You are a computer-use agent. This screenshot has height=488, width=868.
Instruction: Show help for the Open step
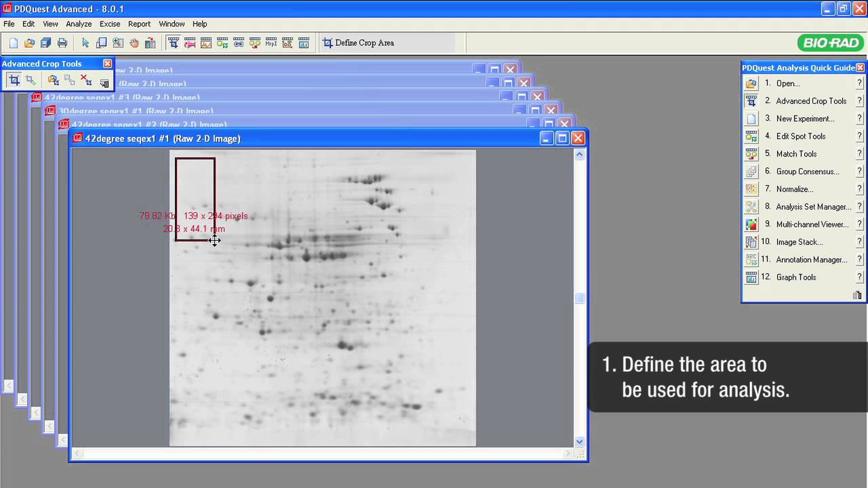tap(859, 83)
